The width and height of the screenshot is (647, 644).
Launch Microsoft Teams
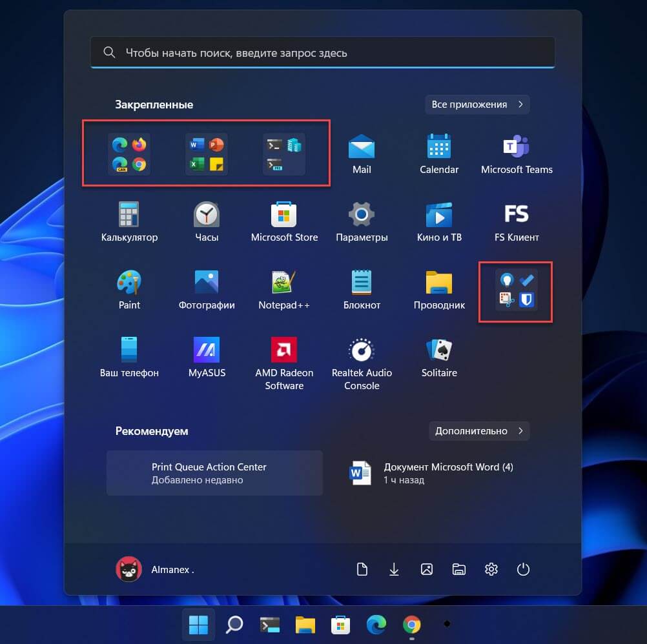point(517,154)
